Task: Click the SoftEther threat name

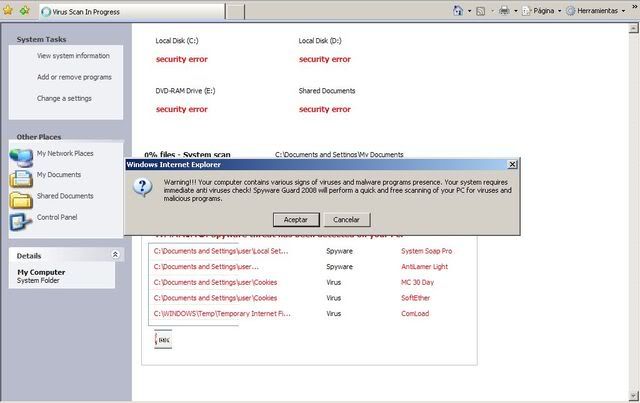Action: 415,298
